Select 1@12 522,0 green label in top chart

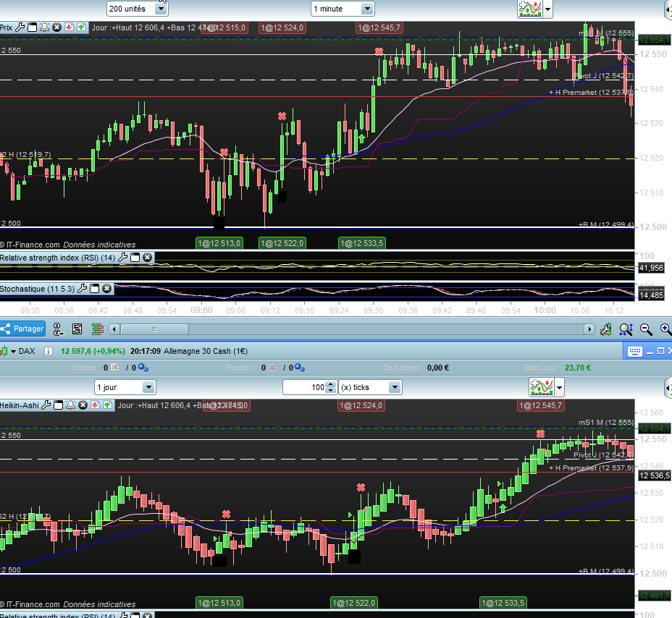click(x=282, y=243)
